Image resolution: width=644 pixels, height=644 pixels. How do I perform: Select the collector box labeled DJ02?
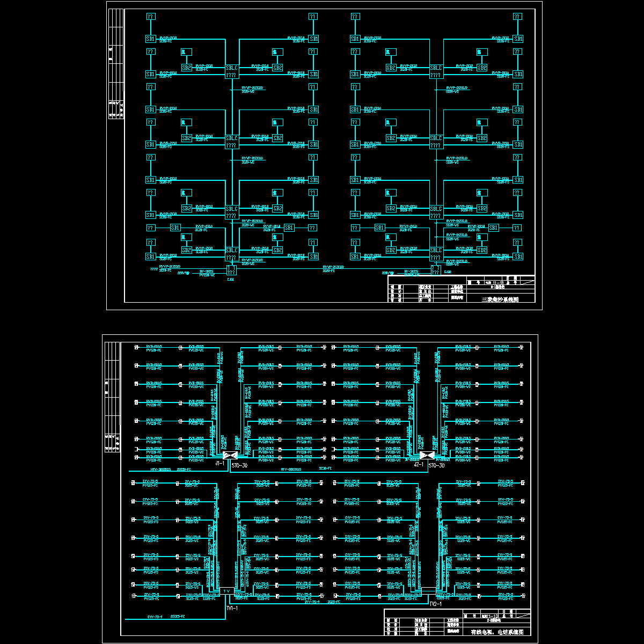click(436, 270)
